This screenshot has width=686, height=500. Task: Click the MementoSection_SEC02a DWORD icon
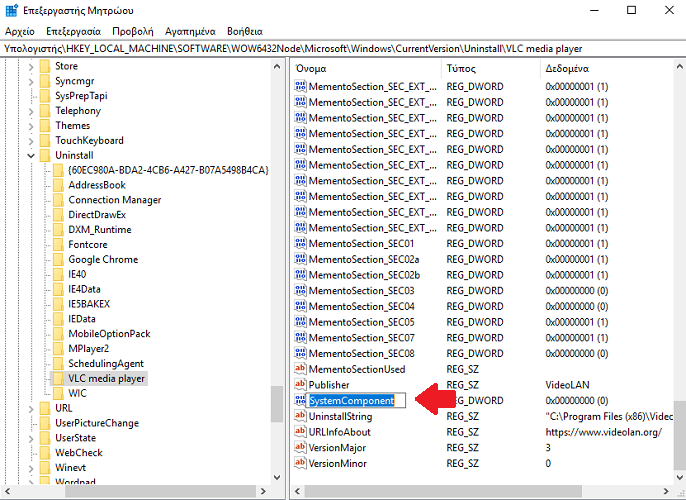point(300,259)
